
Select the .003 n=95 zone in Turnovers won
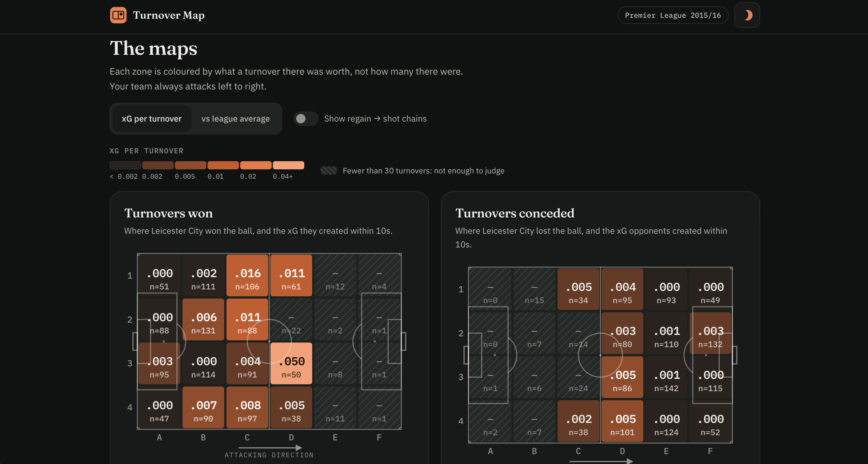pos(159,363)
